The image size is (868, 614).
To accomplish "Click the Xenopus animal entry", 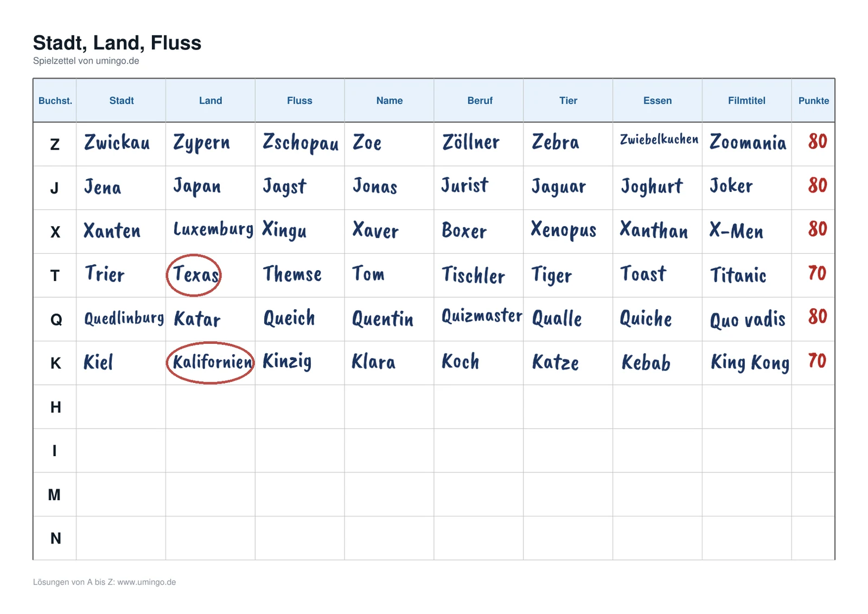I will (x=564, y=231).
